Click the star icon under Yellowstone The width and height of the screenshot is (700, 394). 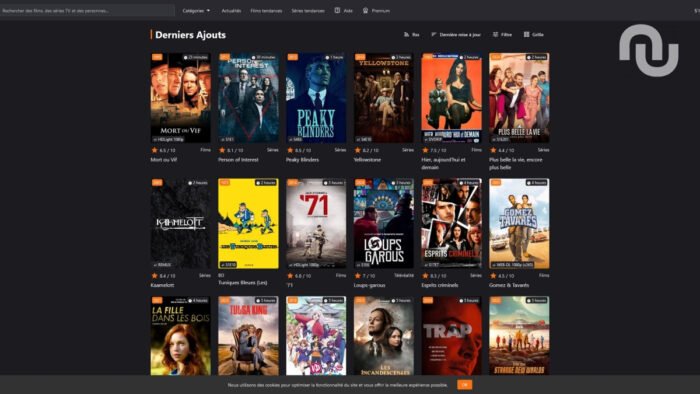(358, 150)
